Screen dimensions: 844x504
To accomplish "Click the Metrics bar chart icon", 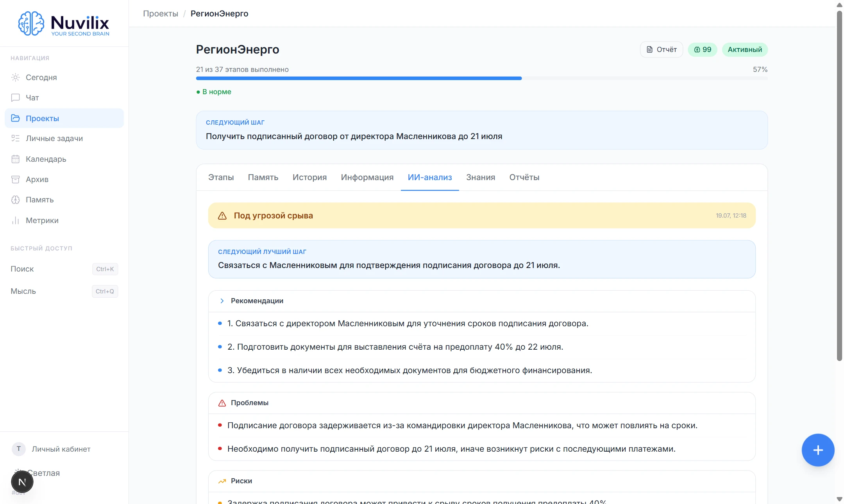I will (x=15, y=220).
